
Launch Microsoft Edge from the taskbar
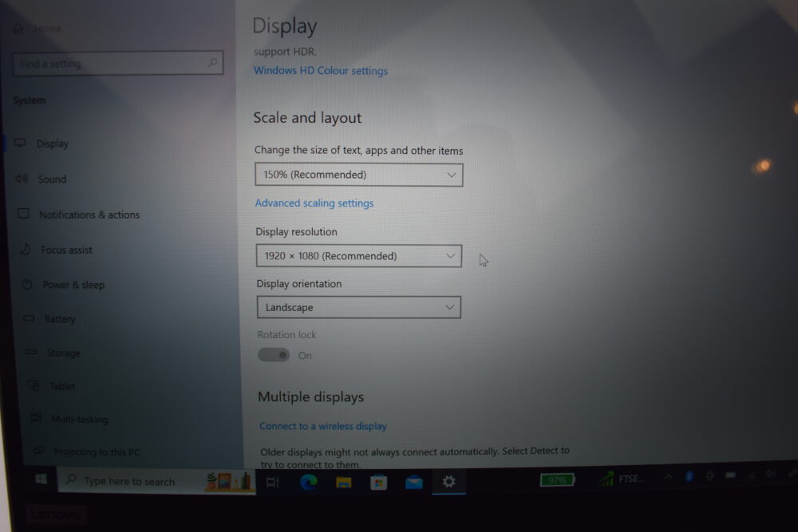click(308, 482)
